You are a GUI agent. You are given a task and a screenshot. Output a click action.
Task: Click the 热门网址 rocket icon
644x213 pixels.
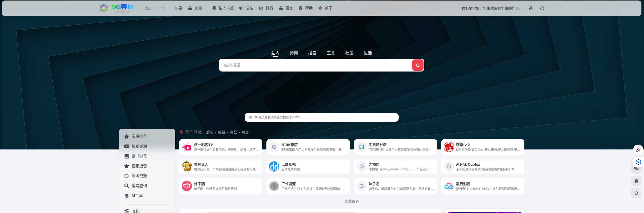click(181, 132)
